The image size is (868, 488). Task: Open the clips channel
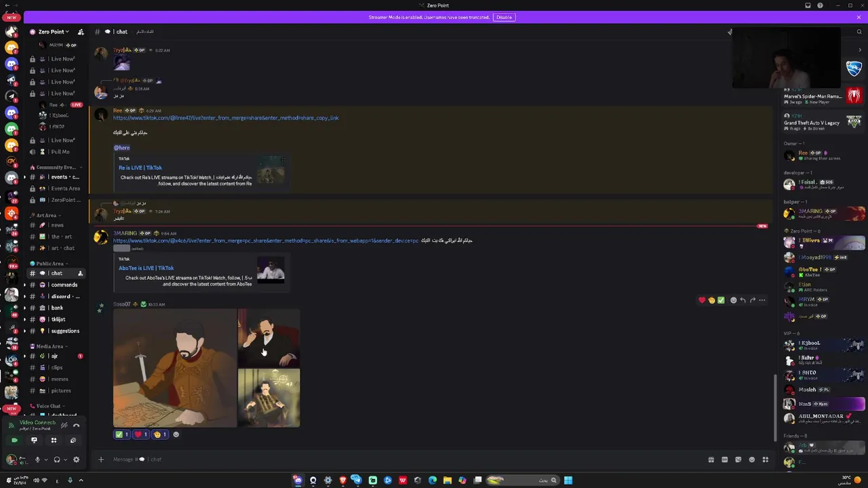(x=56, y=367)
